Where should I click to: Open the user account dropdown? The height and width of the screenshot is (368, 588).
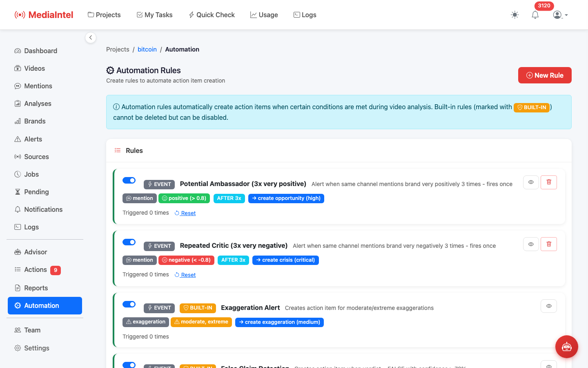(559, 15)
